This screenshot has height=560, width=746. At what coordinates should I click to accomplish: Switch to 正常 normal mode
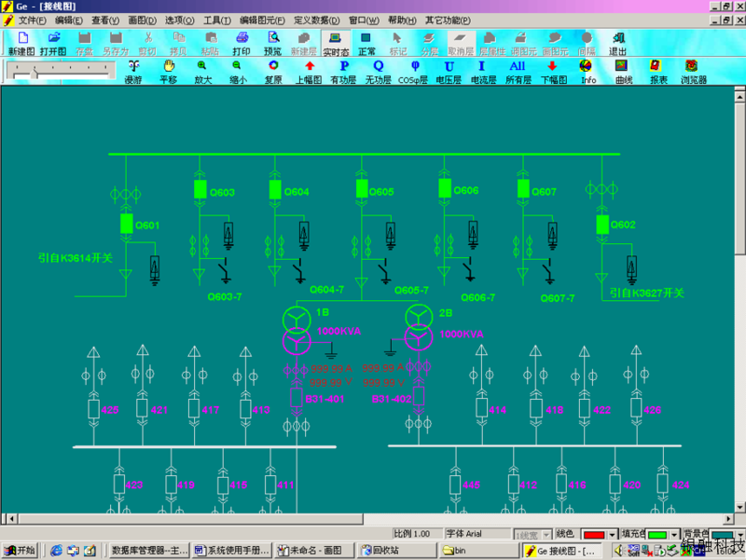click(x=366, y=44)
